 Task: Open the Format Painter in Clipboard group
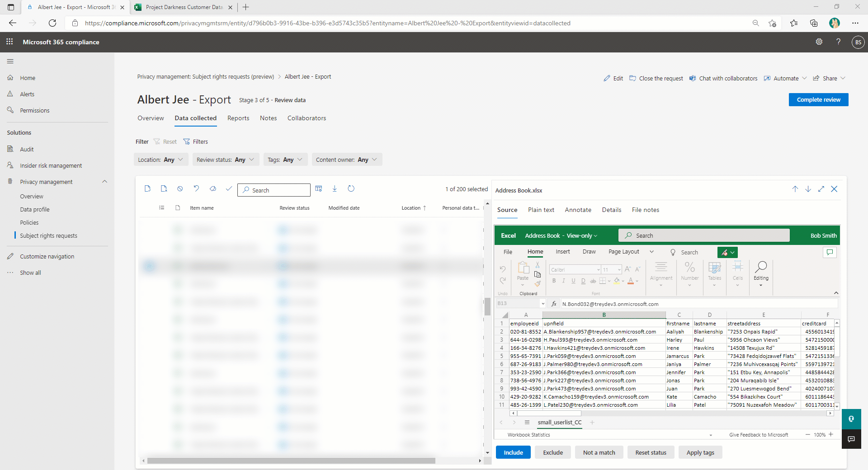(538, 285)
